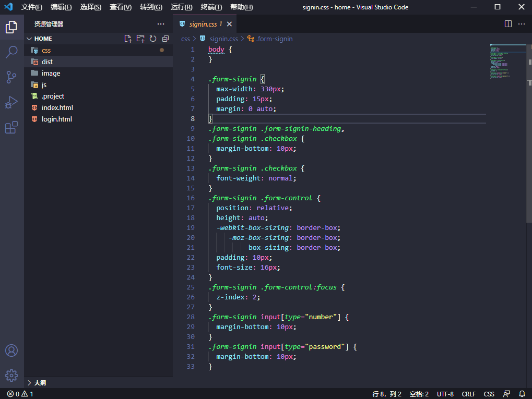Expand the dist folder
This screenshot has width=532, height=399.
click(x=98, y=62)
